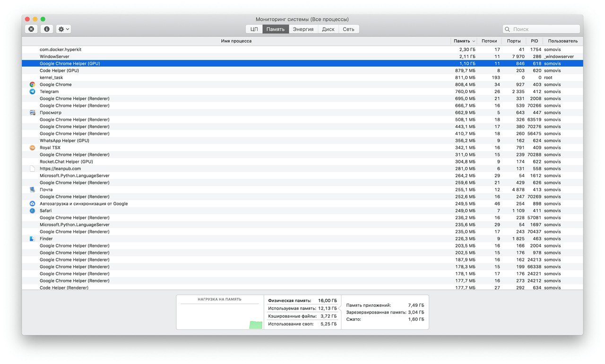
Task: Click the Просмотр app icon
Action: (32, 113)
